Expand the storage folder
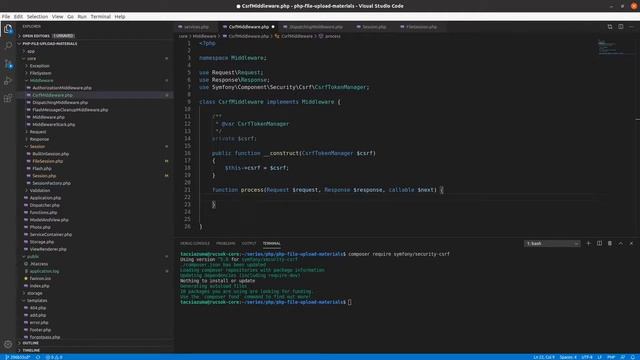 34,293
